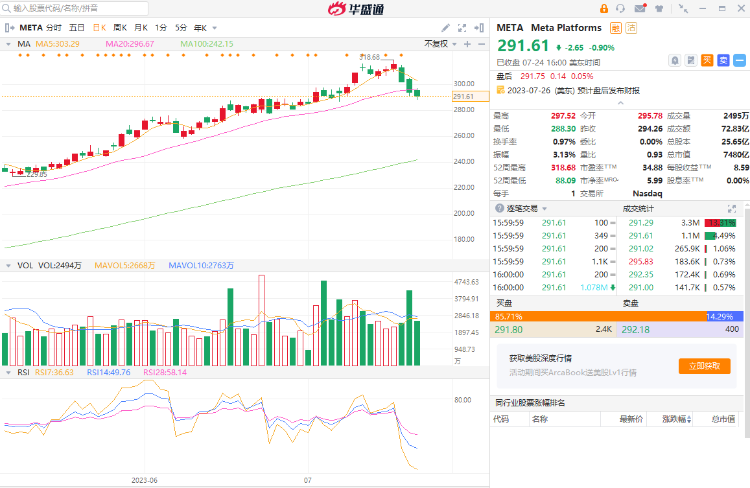Collapse quote details with up chevron
Image resolution: width=750 pixels, height=488 pixels.
coord(620,103)
